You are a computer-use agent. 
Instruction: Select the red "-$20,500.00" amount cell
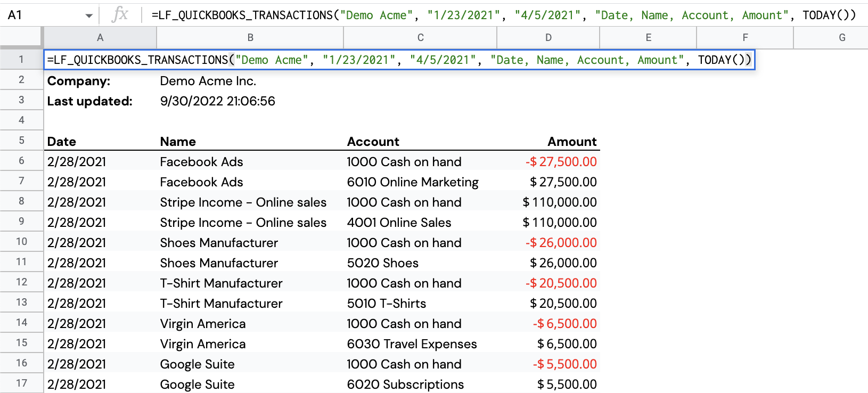click(548, 283)
